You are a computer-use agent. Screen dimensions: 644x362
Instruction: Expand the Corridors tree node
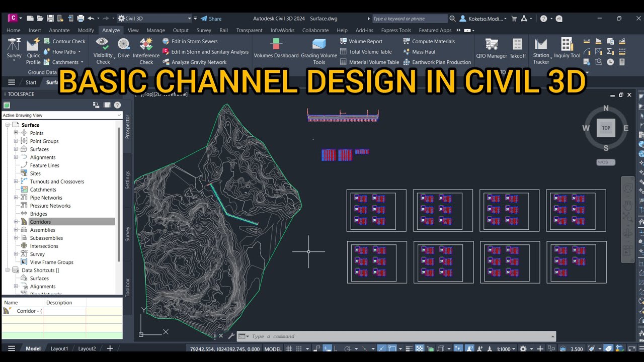(16, 222)
